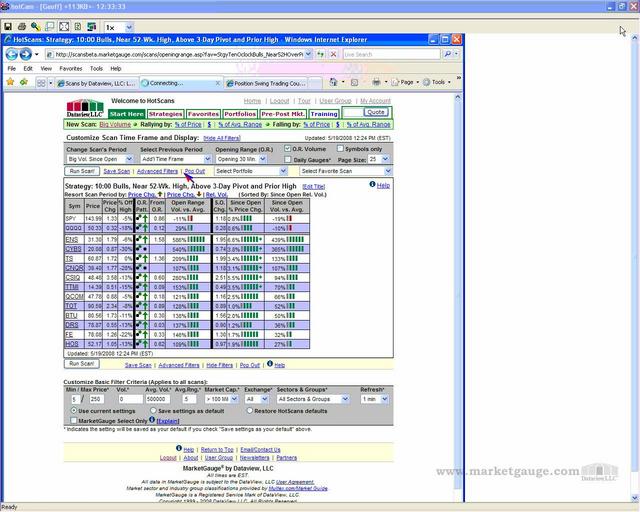640x512 pixels.
Task: Click info icon beside top Help link
Action: (372, 185)
